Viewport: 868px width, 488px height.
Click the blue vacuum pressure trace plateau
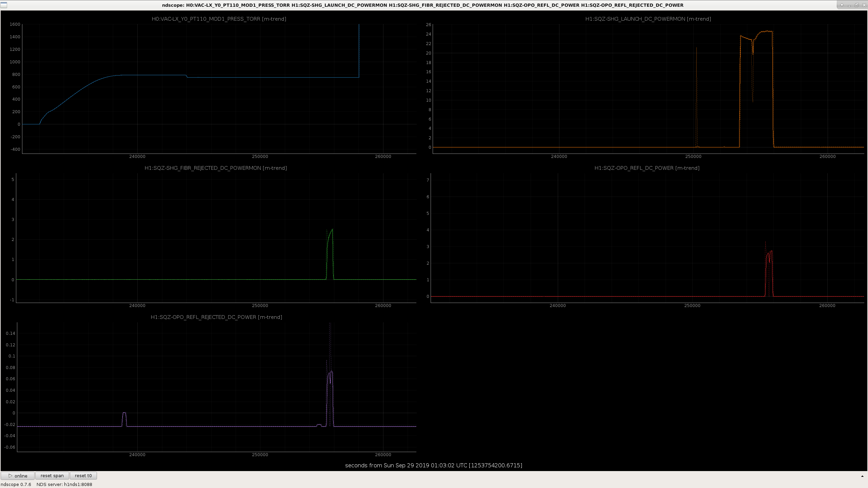pyautogui.click(x=153, y=75)
